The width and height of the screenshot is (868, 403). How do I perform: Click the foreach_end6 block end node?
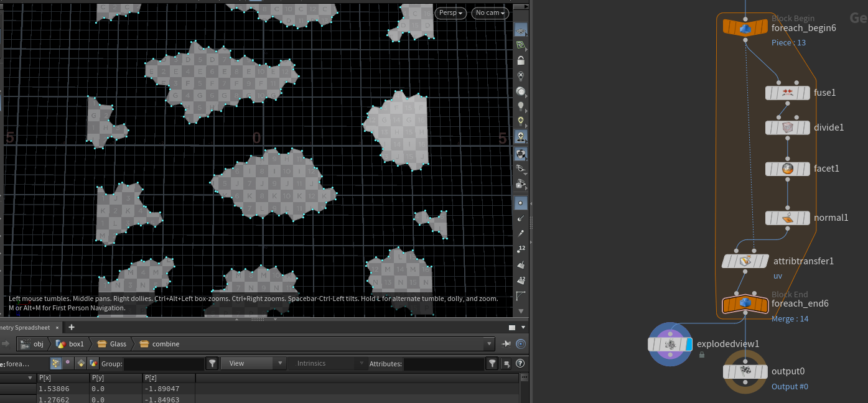(745, 304)
